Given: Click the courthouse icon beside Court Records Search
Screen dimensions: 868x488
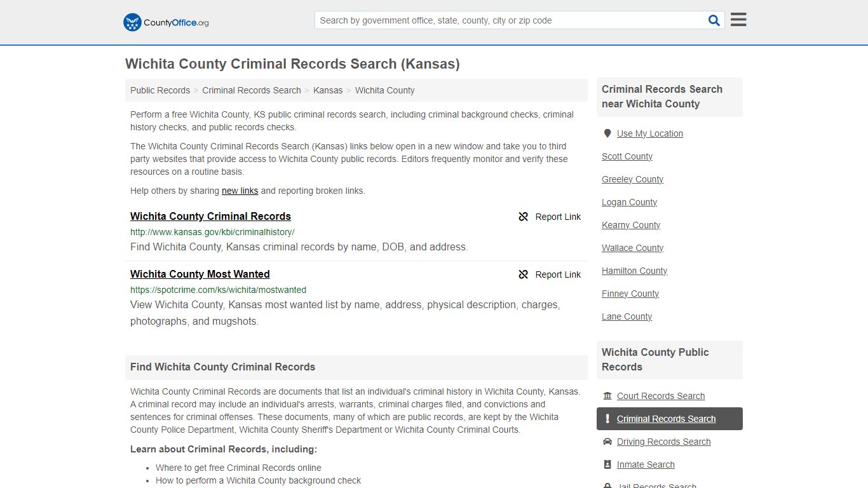Looking at the screenshot, I should pos(607,396).
